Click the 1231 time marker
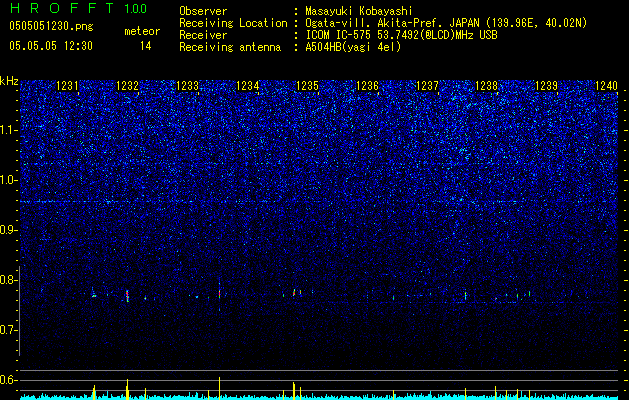The image size is (629, 400). coord(67,86)
